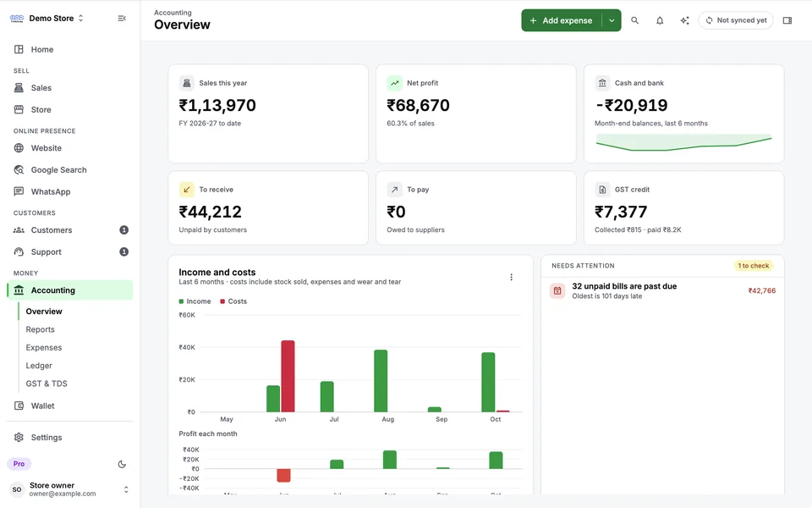The image size is (812, 508).
Task: Open the Add expense dropdown arrow
Action: (612, 20)
